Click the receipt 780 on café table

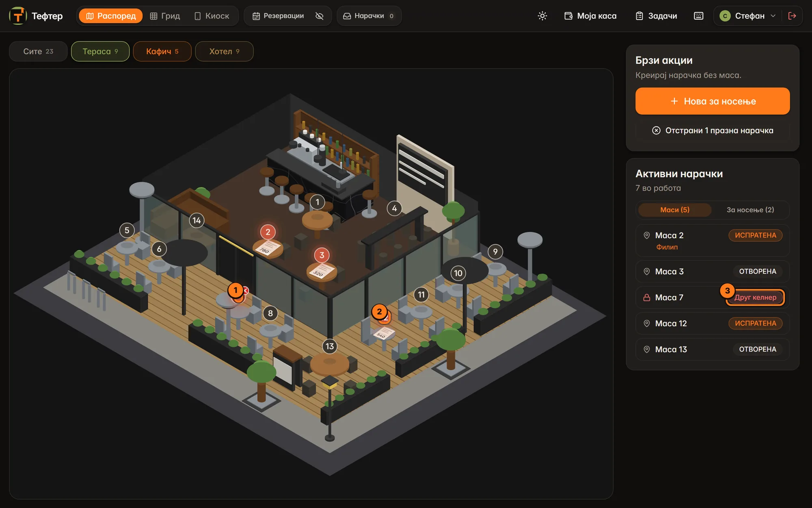[268, 247]
